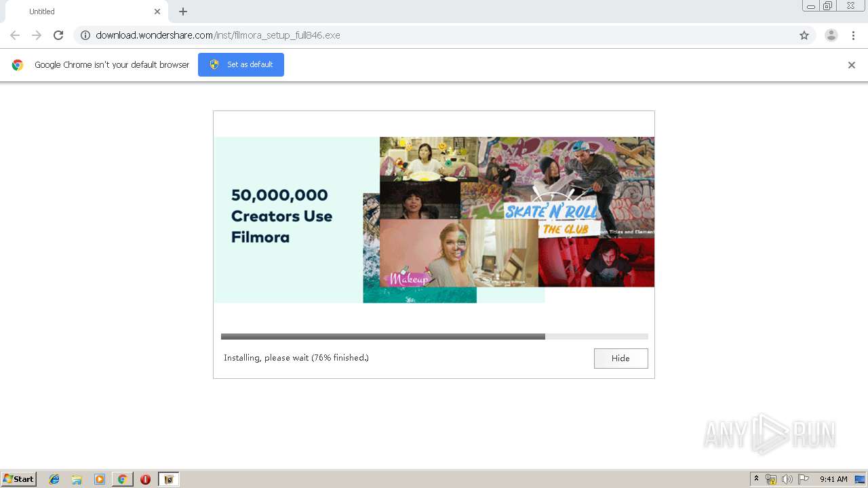This screenshot has height=488, width=868.
Task: Click the address bar URL field
Action: pos(444,35)
